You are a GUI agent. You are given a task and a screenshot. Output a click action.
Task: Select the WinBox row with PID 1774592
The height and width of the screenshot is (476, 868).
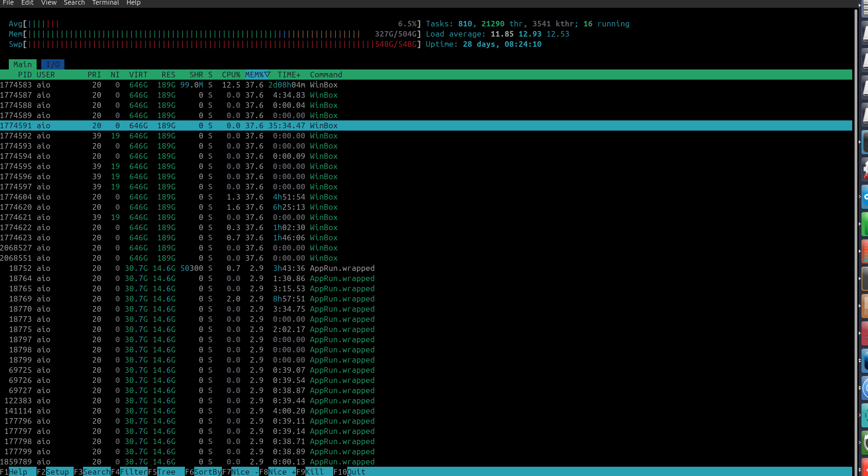click(x=426, y=136)
